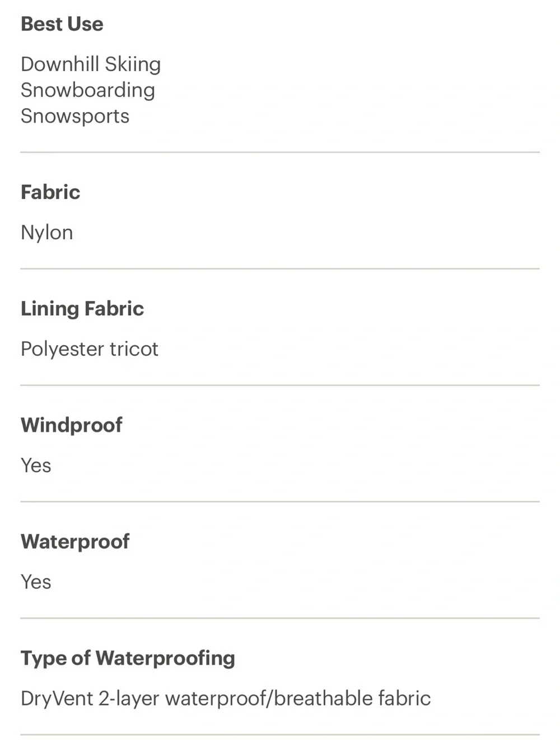Click the DryVent 2-layer fabric description
Screen dimensions: 560x747
(x=226, y=699)
